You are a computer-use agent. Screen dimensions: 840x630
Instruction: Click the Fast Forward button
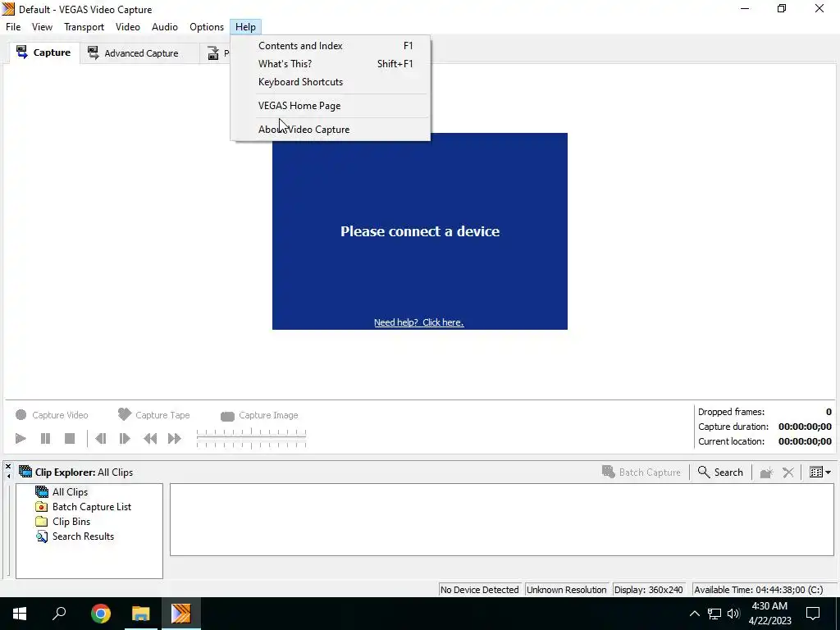click(x=174, y=438)
